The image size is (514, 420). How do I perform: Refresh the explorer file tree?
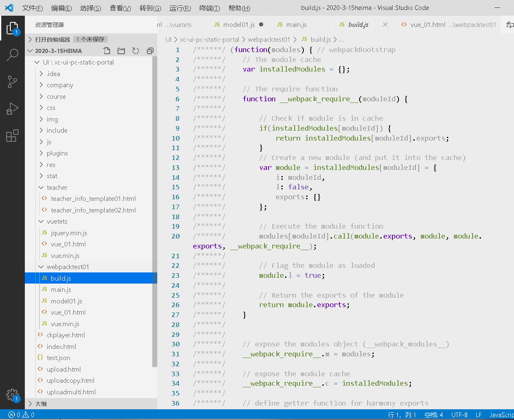point(136,51)
